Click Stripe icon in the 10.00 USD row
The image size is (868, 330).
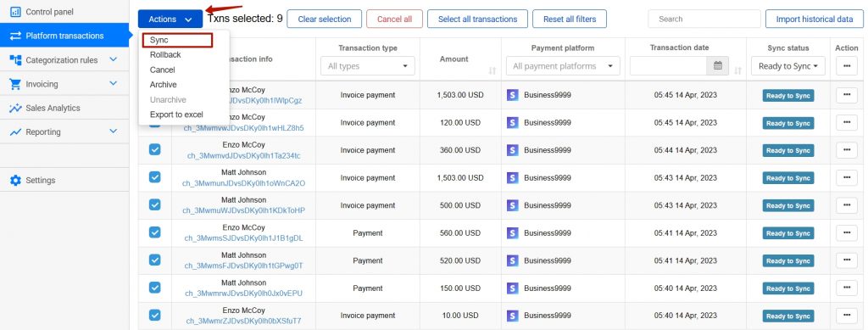pyautogui.click(x=513, y=316)
